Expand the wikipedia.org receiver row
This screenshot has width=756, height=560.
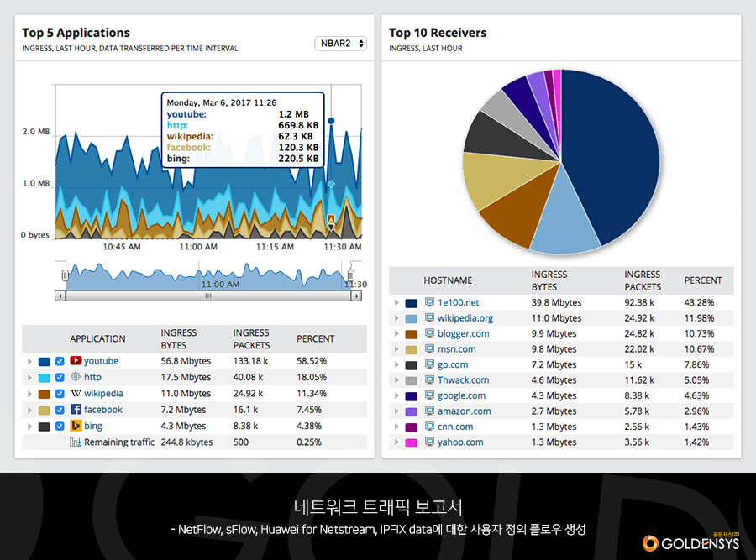pyautogui.click(x=396, y=318)
